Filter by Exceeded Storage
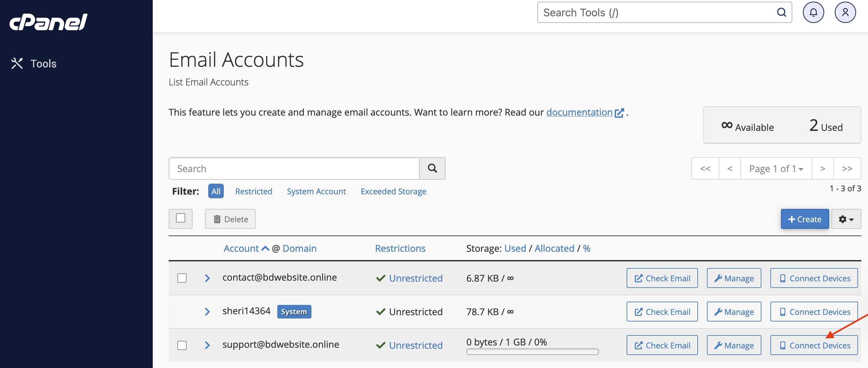The image size is (868, 368). pyautogui.click(x=393, y=191)
